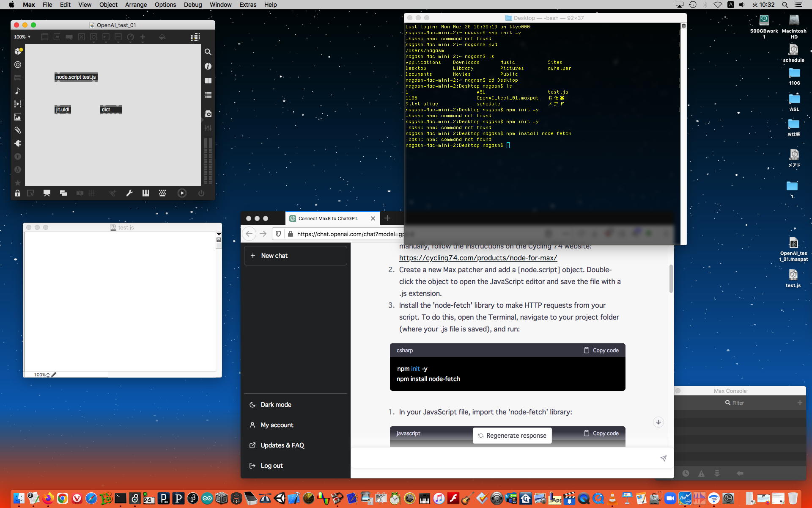Open the plug-ins browser plug icon
This screenshot has width=812, height=508.
click(x=18, y=144)
